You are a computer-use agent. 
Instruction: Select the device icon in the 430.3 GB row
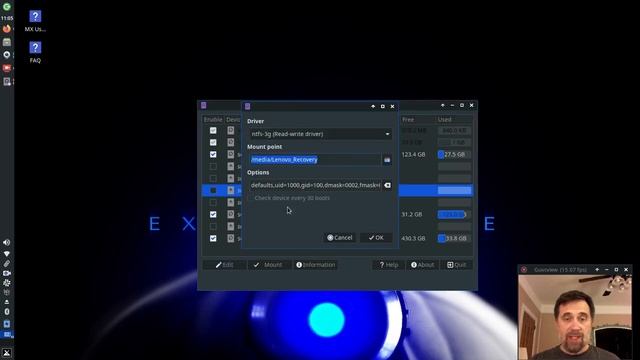[x=231, y=238]
